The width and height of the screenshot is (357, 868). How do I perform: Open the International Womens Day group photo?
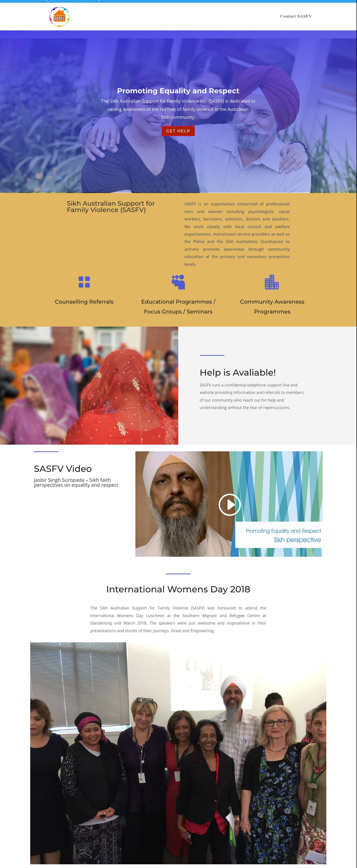pyautogui.click(x=178, y=753)
